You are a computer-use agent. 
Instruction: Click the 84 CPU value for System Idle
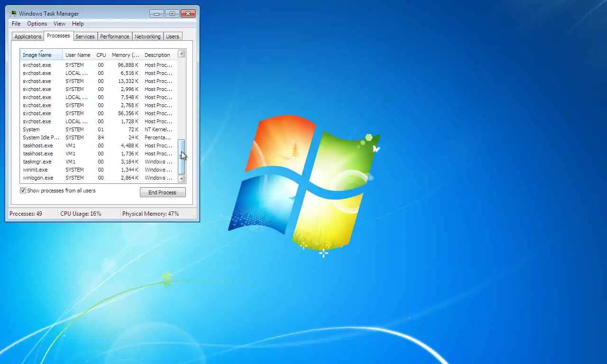tap(101, 137)
